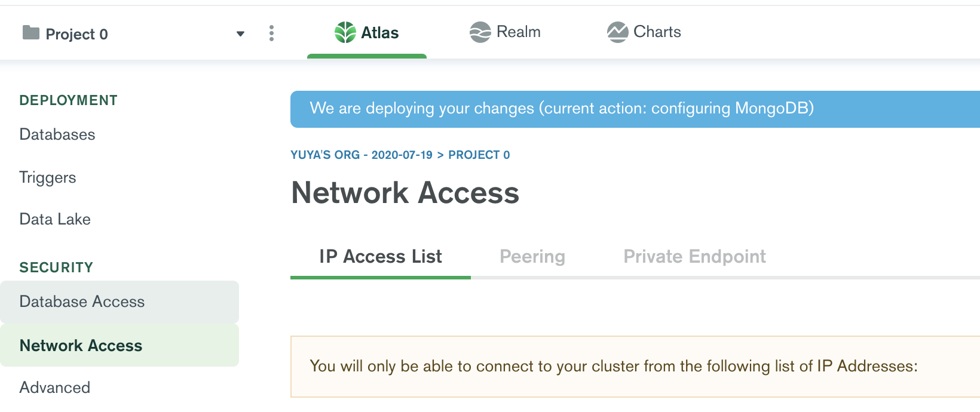Expand the Project 0 selector dropdown

point(241,34)
